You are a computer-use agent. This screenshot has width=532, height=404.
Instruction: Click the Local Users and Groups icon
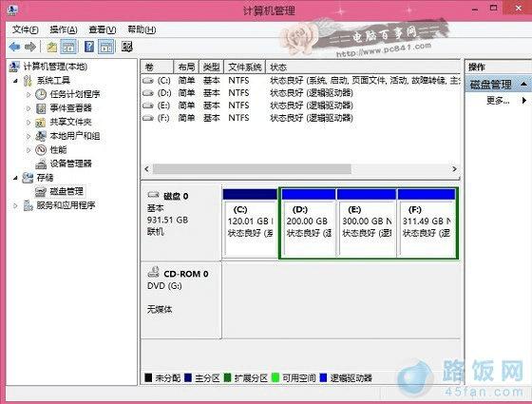(41, 136)
